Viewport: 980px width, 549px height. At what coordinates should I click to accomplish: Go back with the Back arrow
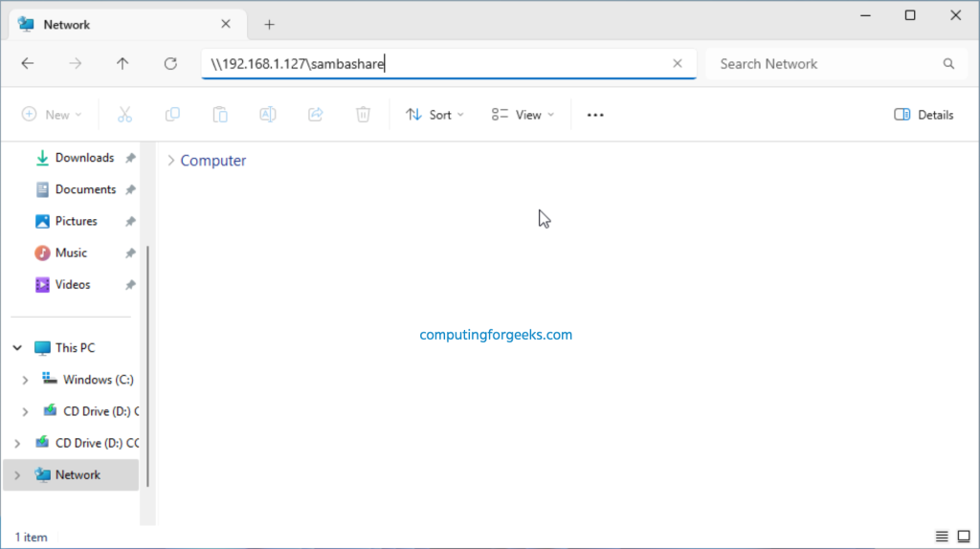(28, 64)
